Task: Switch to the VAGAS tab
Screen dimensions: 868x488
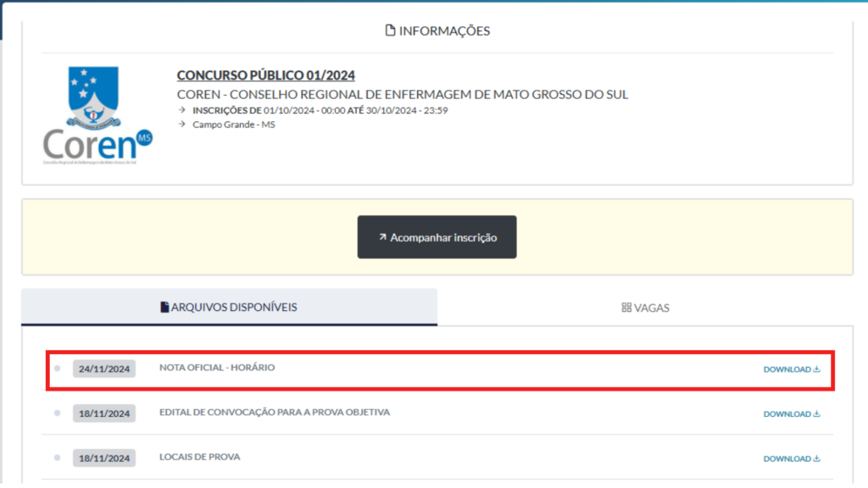Action: pyautogui.click(x=645, y=308)
